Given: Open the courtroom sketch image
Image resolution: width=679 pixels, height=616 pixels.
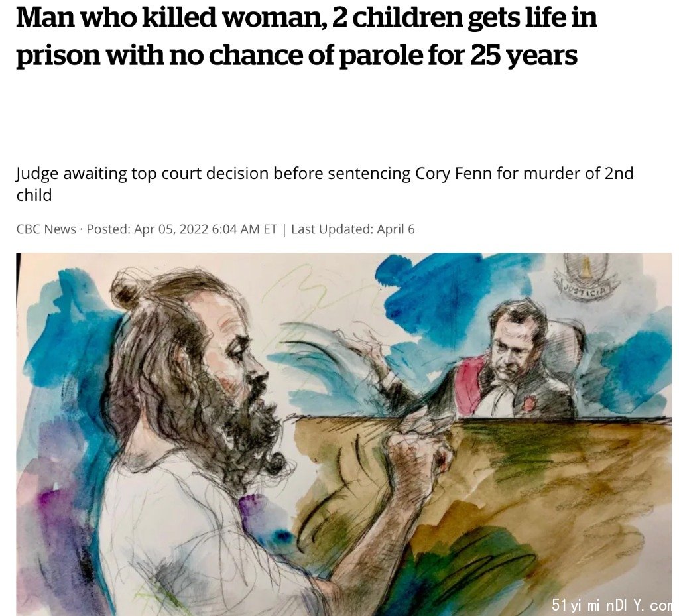Looking at the screenshot, I should 344,434.
